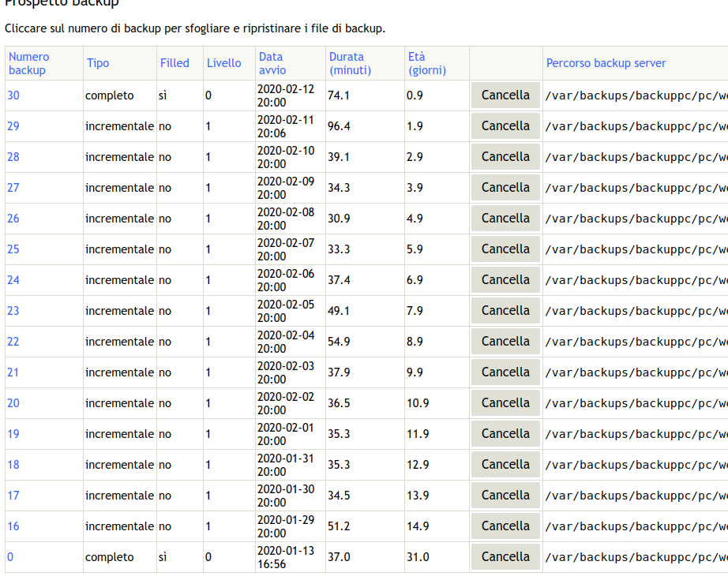Select age value 31.0
Screen dimensions: 728x580
pos(418,557)
